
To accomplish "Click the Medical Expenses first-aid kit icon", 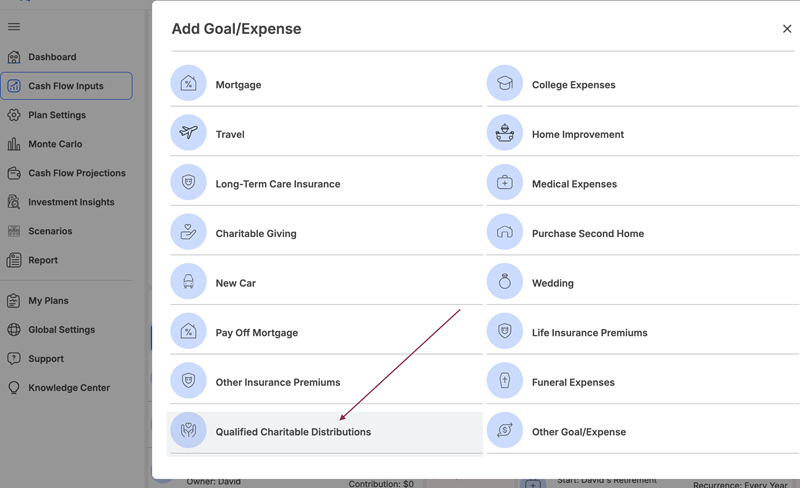I will click(x=505, y=182).
